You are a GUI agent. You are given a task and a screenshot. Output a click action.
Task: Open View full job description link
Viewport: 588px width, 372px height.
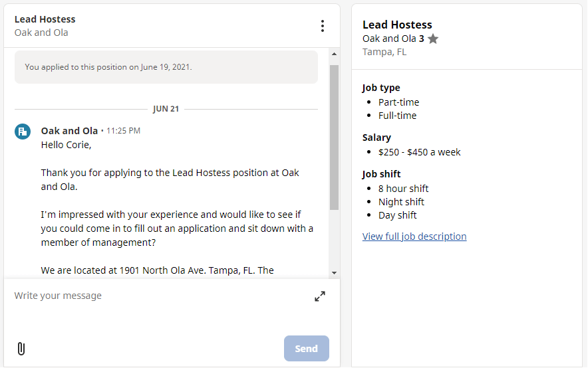(414, 236)
